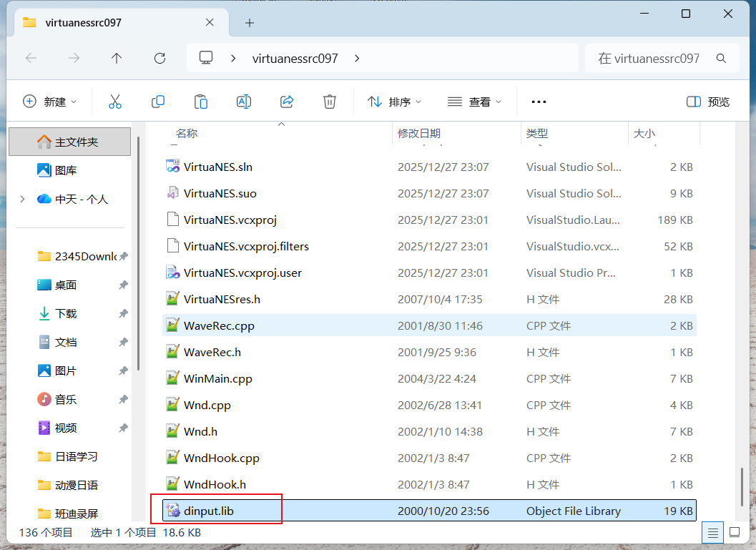Sort by 大小 column header
Screen dimensions: 756x550
click(644, 134)
